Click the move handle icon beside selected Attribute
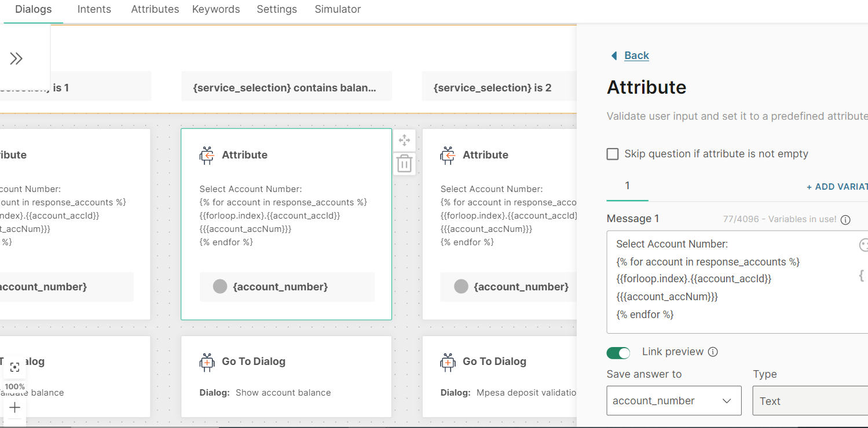868x428 pixels. [x=404, y=140]
